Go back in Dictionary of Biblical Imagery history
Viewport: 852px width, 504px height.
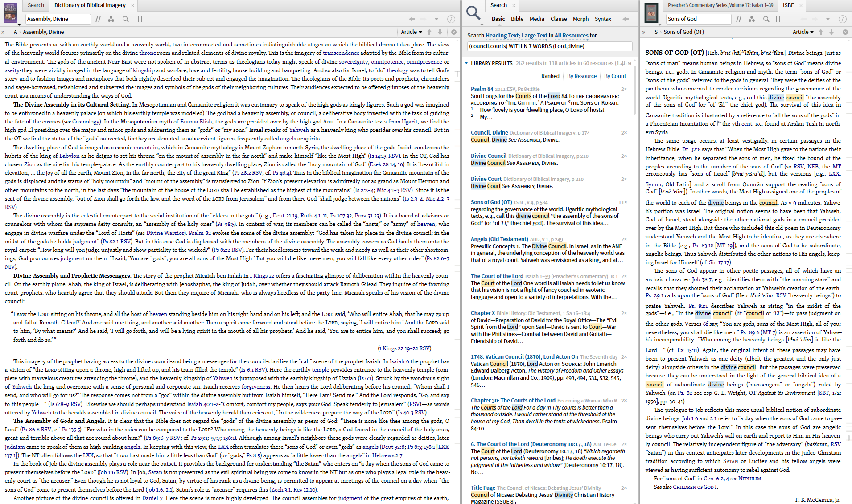coord(412,19)
